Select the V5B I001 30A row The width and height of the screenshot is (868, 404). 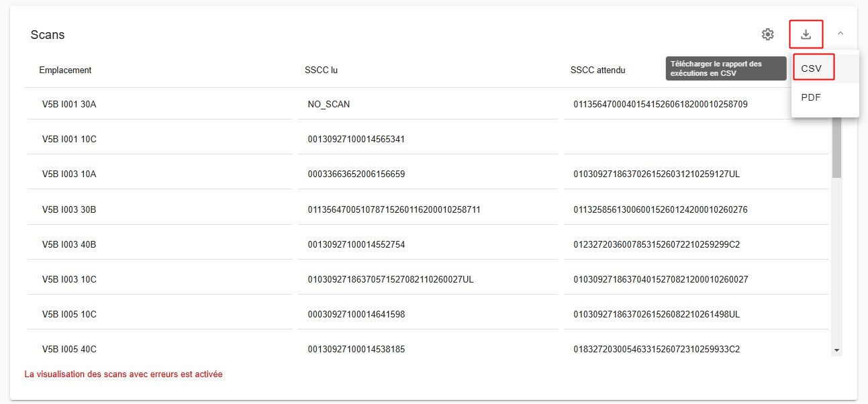427,105
